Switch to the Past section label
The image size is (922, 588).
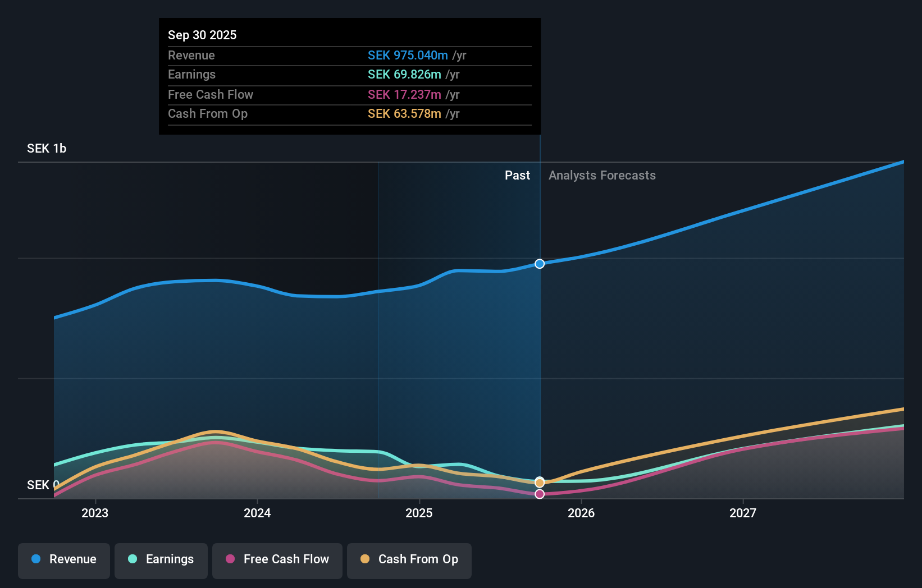click(x=517, y=175)
